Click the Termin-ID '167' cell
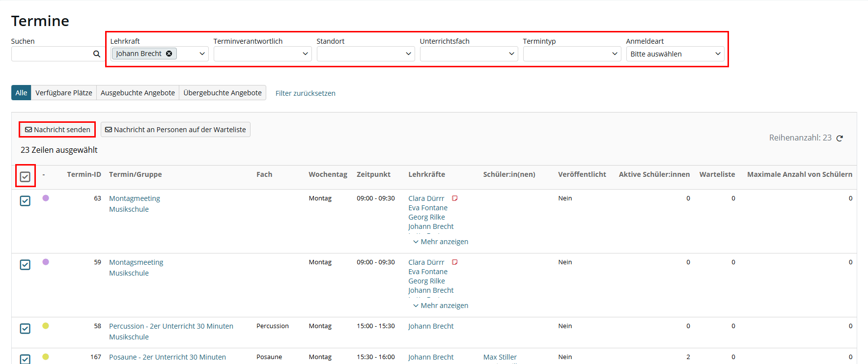The image size is (868, 364). click(x=96, y=357)
